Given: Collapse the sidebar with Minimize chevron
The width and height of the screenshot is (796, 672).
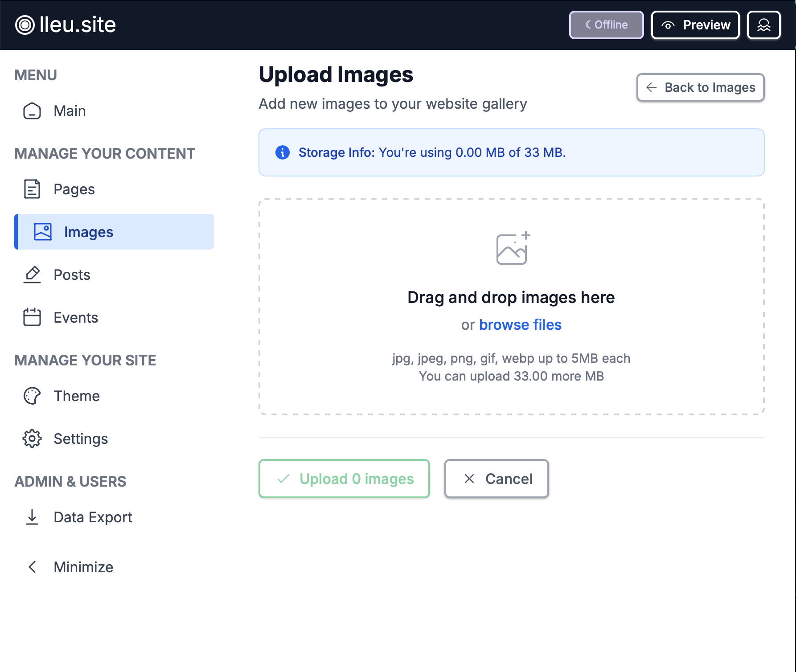Looking at the screenshot, I should coord(32,567).
